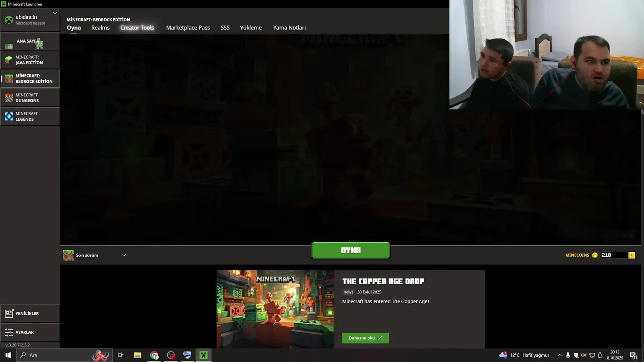Click Minecraft Launcher creeper taskbar icon
The width and height of the screenshot is (644, 362).
click(203, 355)
